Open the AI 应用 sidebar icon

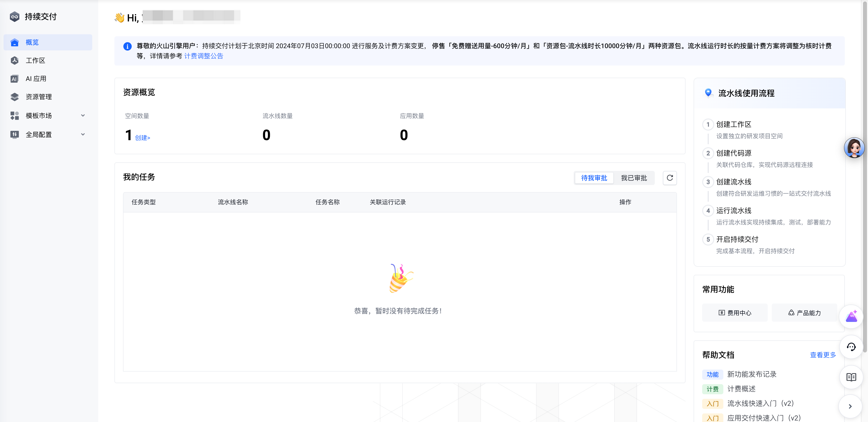tap(14, 79)
